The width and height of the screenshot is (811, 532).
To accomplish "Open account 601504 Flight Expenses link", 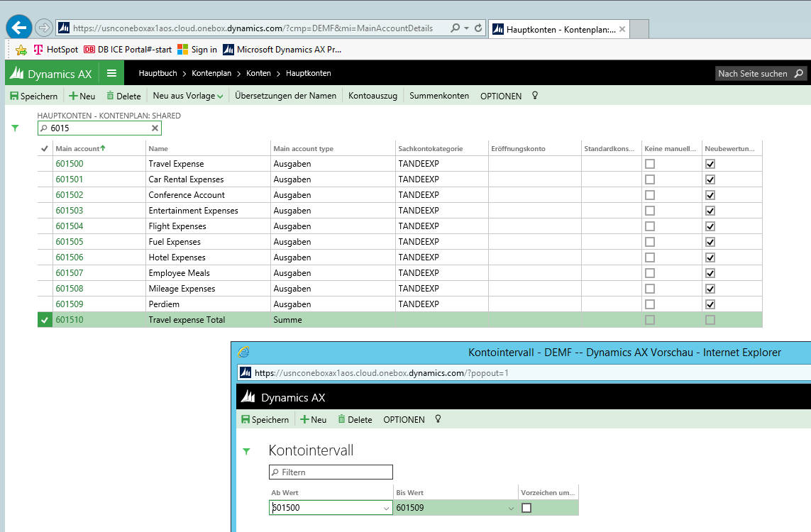I will pyautogui.click(x=70, y=226).
